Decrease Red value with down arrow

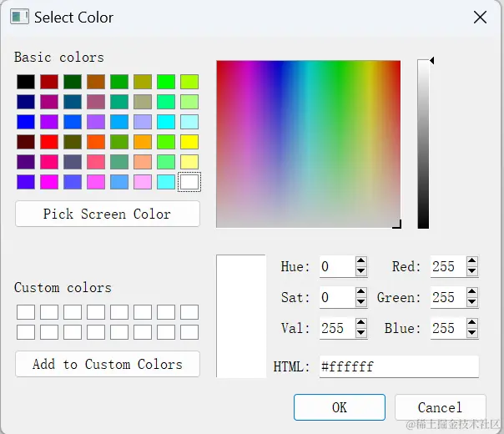[x=471, y=271]
